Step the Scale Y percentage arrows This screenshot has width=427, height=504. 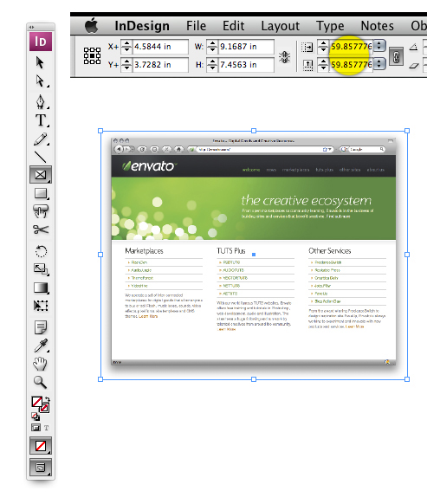pyautogui.click(x=323, y=65)
